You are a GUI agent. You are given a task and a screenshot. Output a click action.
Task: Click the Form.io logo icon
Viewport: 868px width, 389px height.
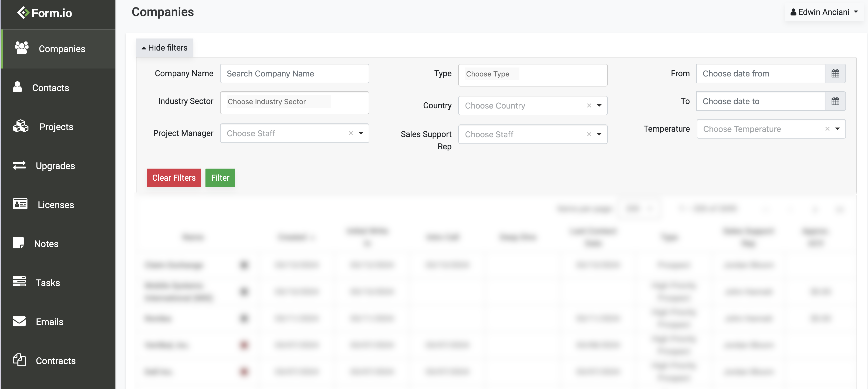pyautogui.click(x=23, y=13)
